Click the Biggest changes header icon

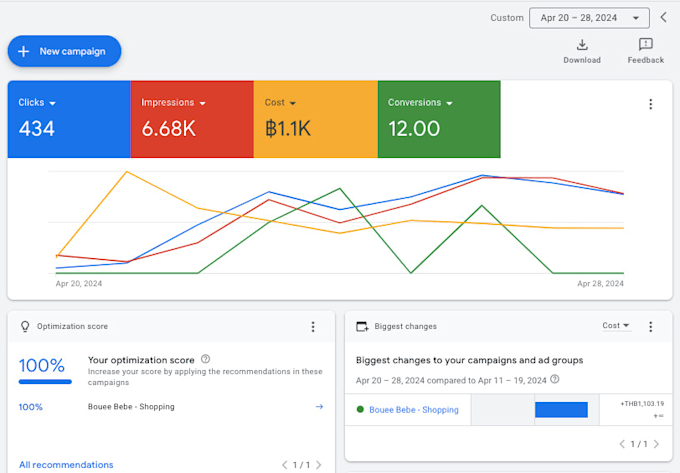click(362, 326)
